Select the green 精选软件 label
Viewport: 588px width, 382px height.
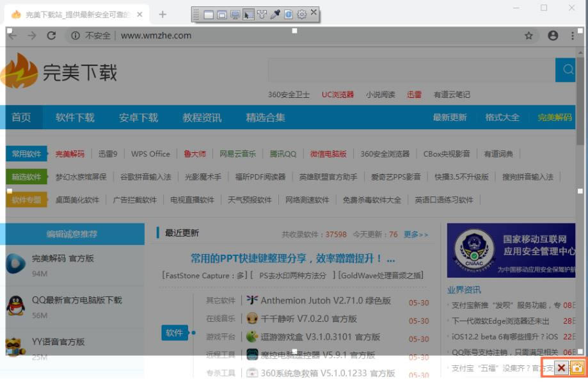pos(26,177)
